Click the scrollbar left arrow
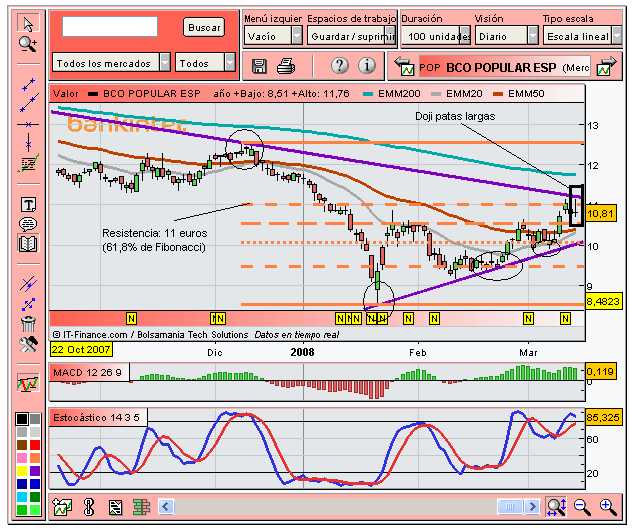 (x=166, y=506)
